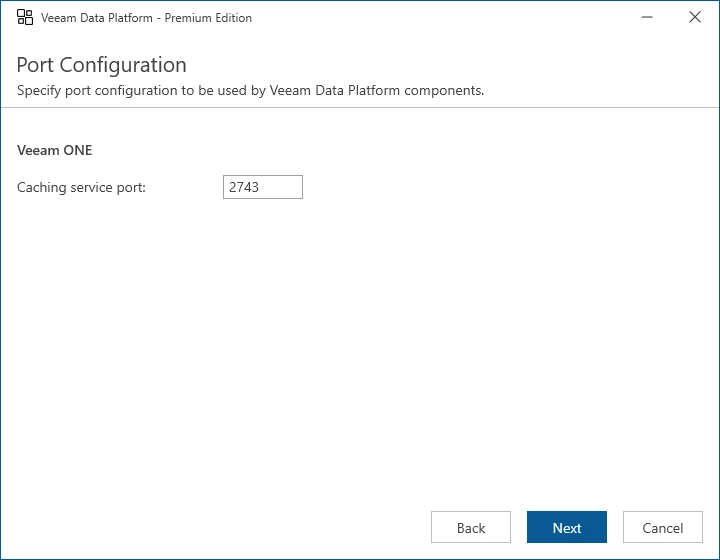Click the Veeam logo icon in title bar

coord(25,17)
